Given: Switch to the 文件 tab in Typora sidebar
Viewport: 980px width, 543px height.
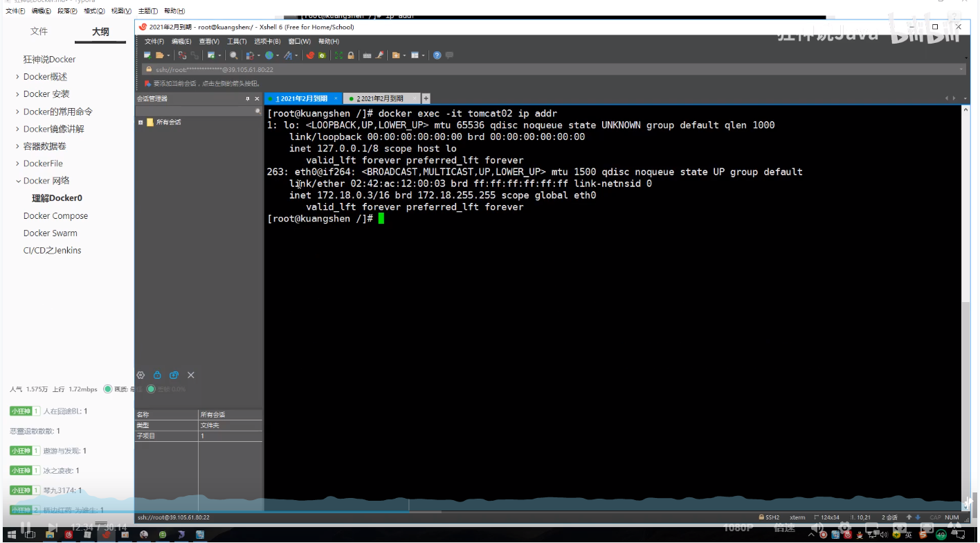Looking at the screenshot, I should pos(39,32).
